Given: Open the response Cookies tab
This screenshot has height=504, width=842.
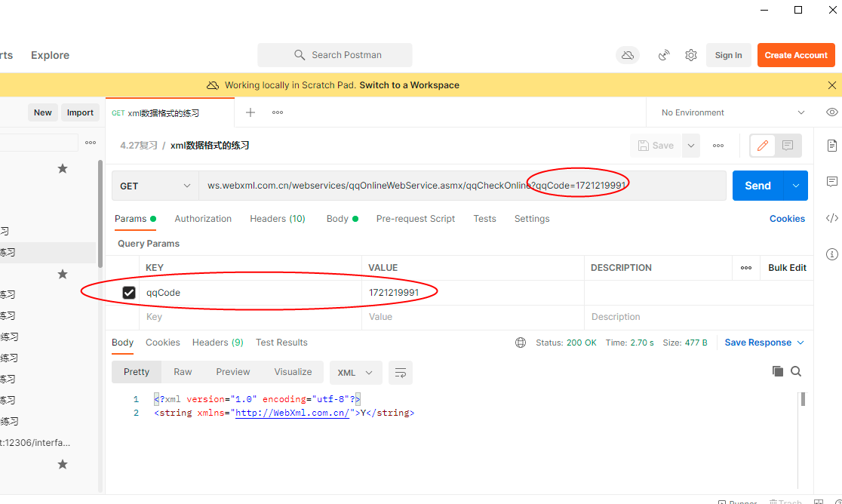Looking at the screenshot, I should 163,343.
